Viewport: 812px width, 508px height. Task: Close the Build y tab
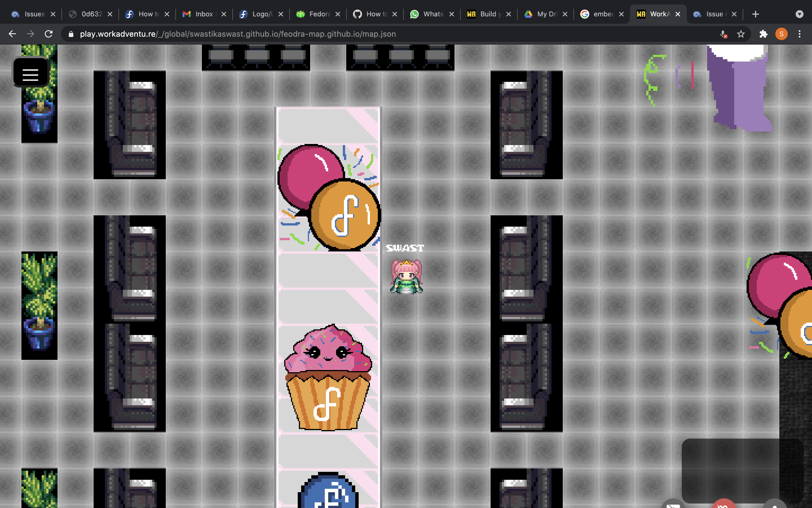(508, 14)
